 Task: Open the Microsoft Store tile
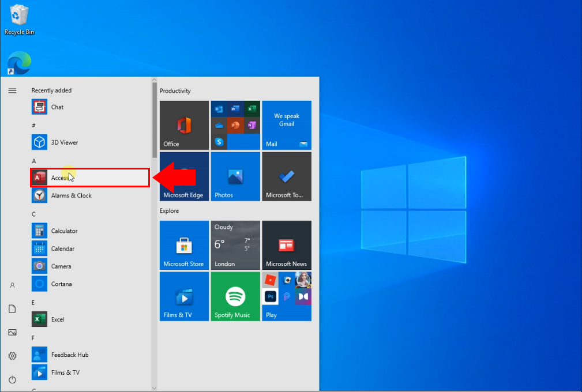(x=184, y=245)
